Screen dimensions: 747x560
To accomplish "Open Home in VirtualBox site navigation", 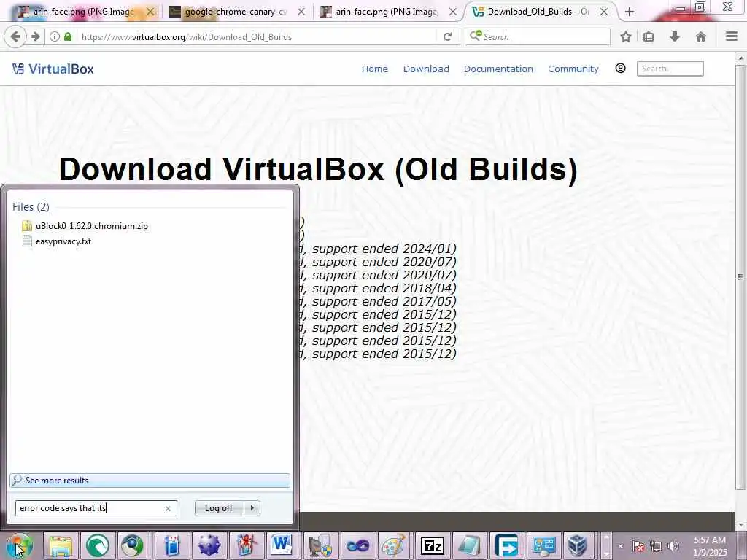I will point(374,69).
